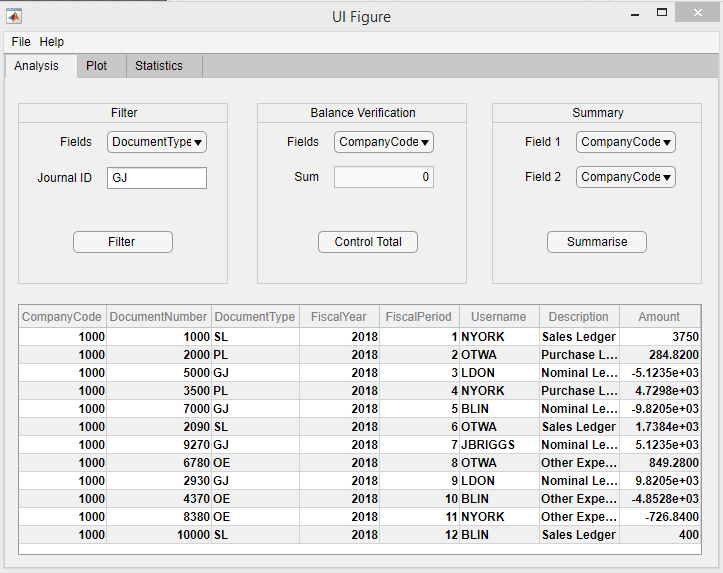Screen dimensions: 723x573
Task: Select the cell with amount 1.7384e+03
Action: pyautogui.click(x=660, y=427)
